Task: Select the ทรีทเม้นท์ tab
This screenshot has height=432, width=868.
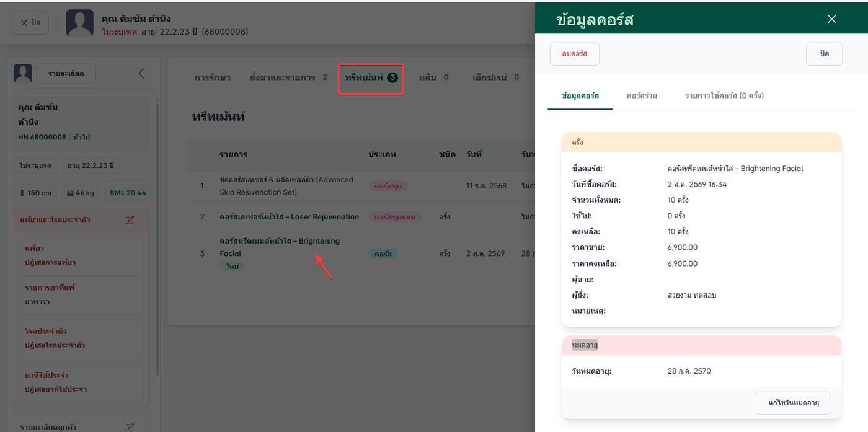Action: tap(371, 78)
